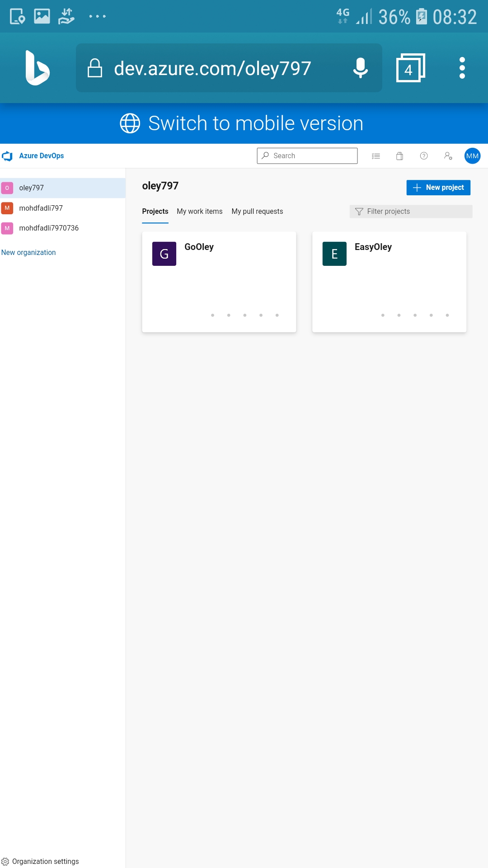Click the New project button
The height and width of the screenshot is (868, 488).
click(x=438, y=188)
